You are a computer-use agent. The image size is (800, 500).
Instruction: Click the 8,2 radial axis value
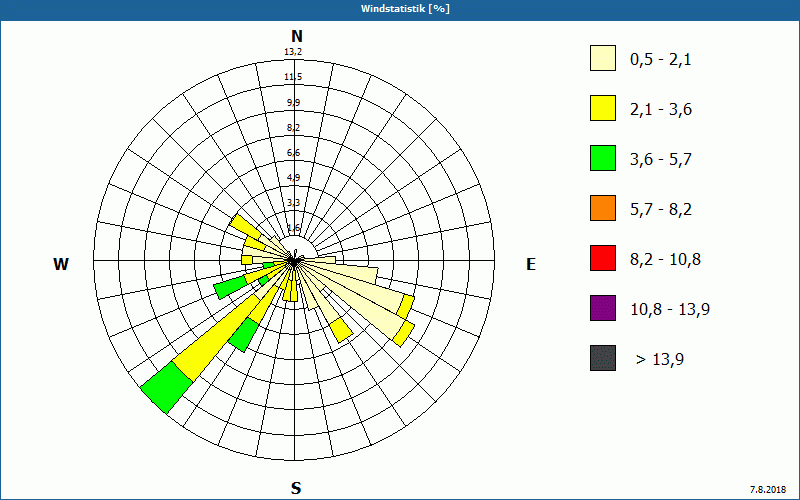[x=293, y=128]
